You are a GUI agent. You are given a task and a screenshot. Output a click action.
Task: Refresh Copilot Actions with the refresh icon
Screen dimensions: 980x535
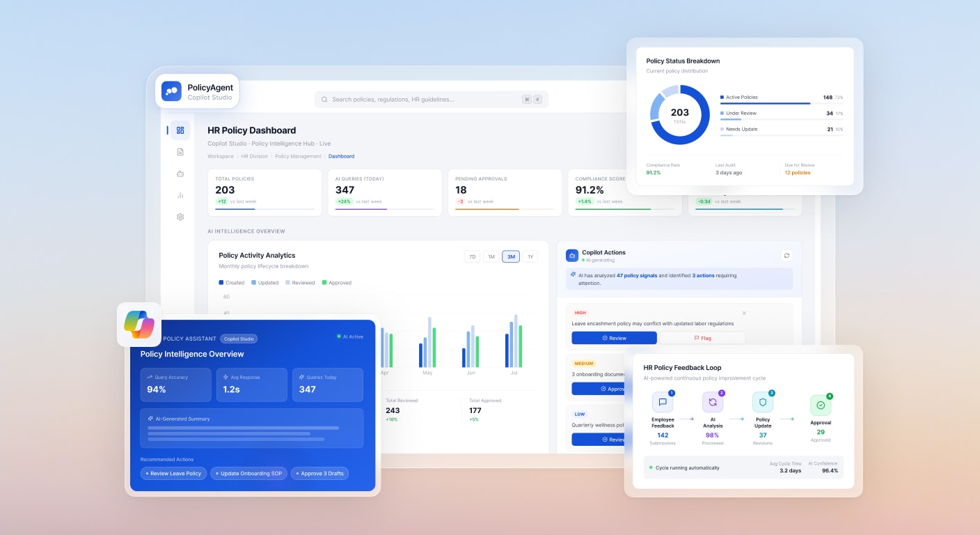(x=787, y=255)
